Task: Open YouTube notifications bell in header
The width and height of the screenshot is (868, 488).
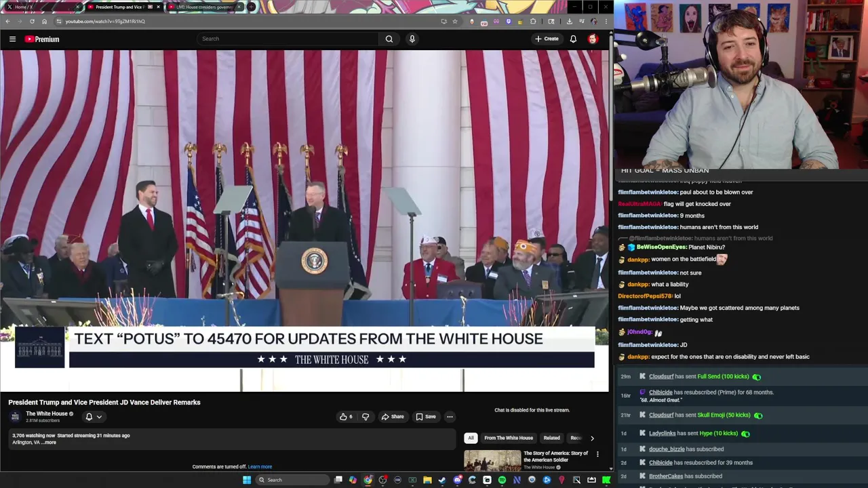Action: [x=573, y=39]
